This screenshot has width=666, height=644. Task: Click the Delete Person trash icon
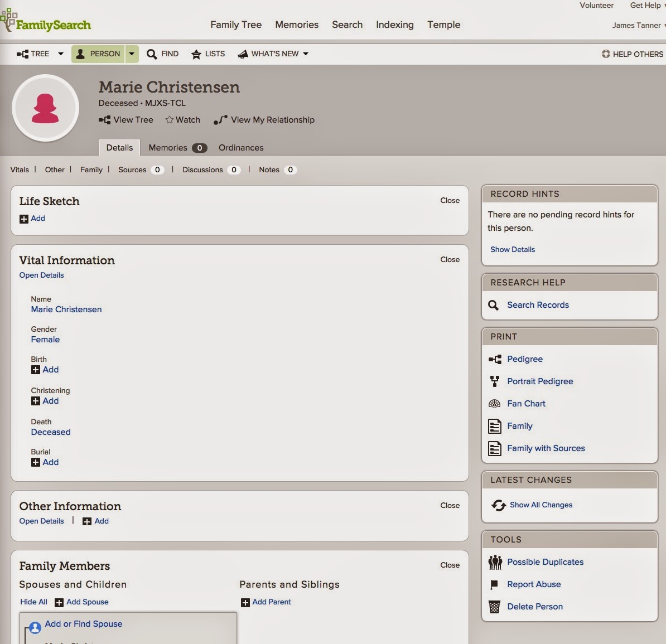pyautogui.click(x=494, y=607)
